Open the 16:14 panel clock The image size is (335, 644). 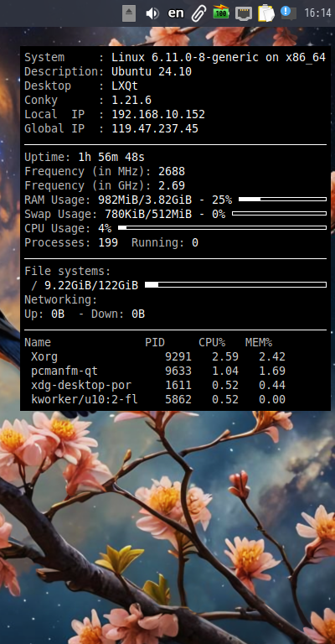tap(317, 13)
